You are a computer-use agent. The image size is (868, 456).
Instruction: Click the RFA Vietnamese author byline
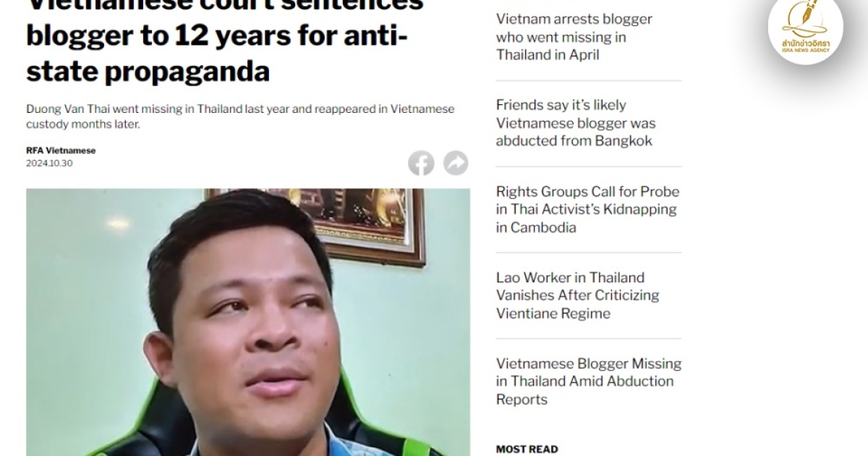coord(61,151)
